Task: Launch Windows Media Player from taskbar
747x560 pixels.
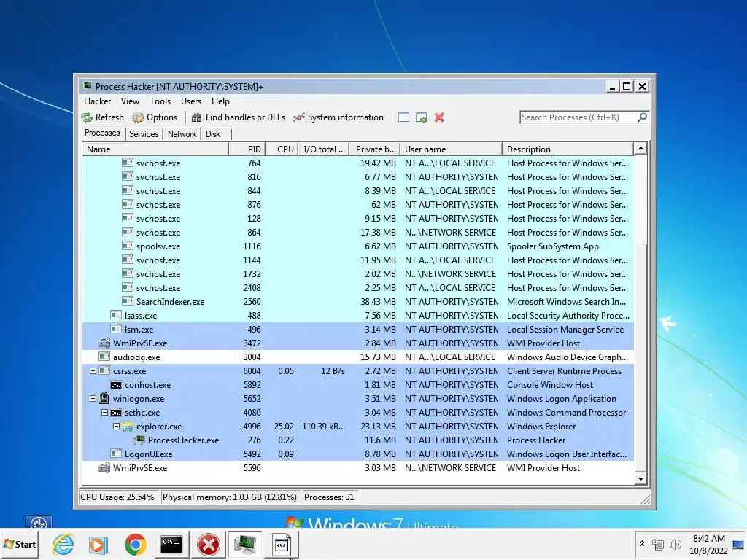Action: [x=98, y=544]
